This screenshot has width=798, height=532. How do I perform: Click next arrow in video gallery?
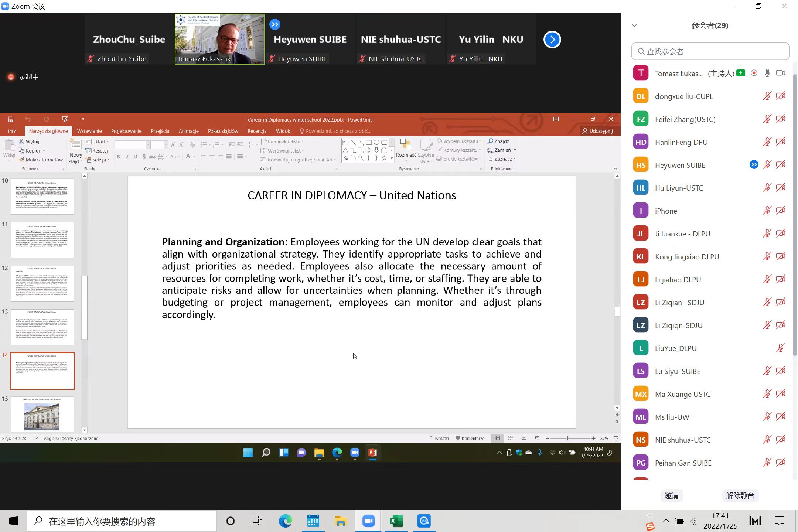point(552,40)
